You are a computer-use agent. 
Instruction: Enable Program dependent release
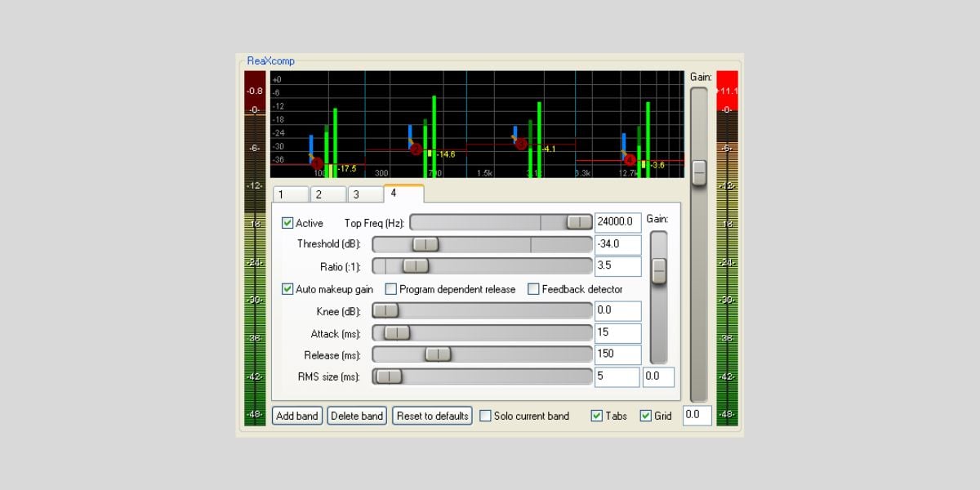click(x=391, y=289)
